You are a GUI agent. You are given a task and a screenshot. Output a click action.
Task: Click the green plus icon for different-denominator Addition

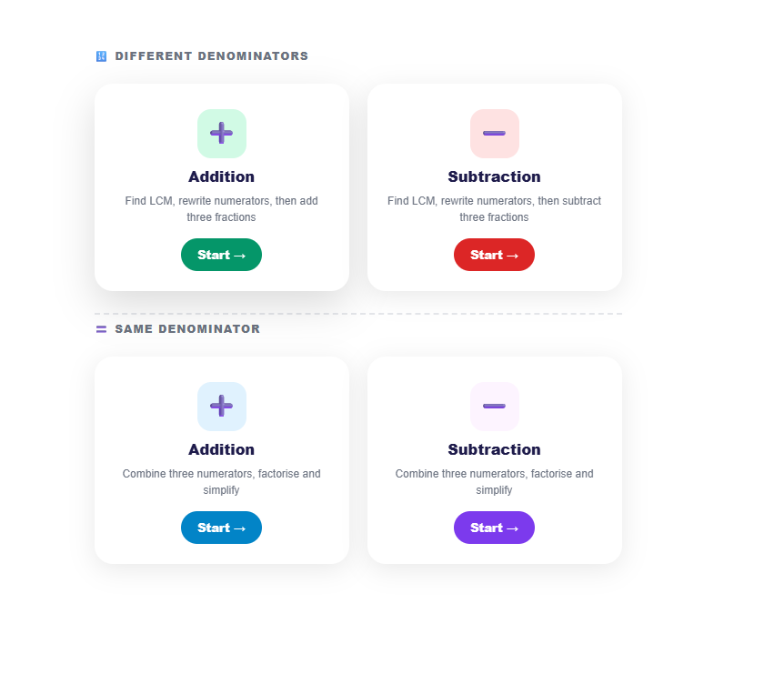pyautogui.click(x=221, y=134)
